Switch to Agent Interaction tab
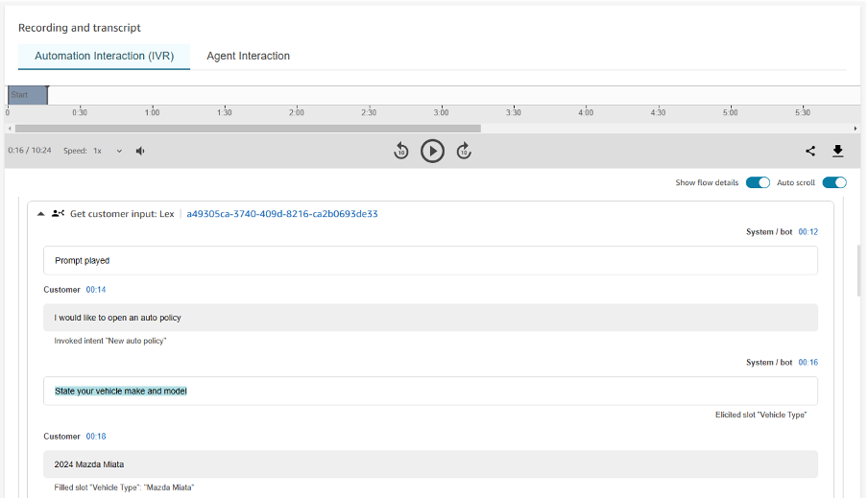The height and width of the screenshot is (499, 868). (x=248, y=56)
